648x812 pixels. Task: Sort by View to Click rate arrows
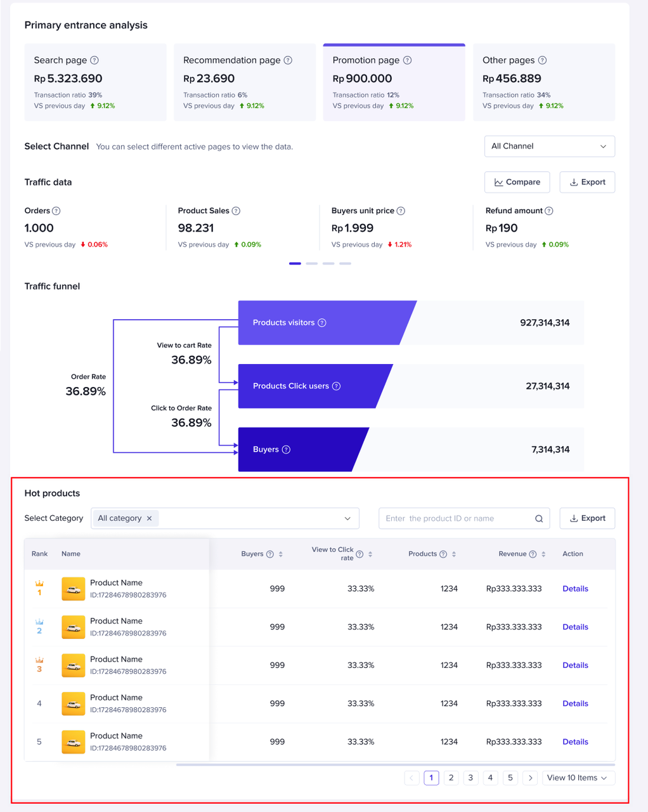[370, 554]
